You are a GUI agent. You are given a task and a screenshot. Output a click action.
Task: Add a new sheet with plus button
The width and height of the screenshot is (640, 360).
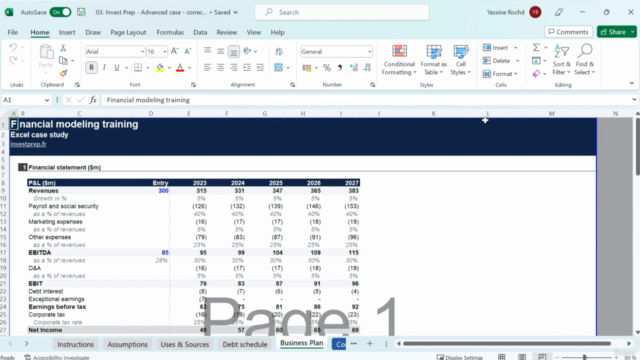point(370,344)
